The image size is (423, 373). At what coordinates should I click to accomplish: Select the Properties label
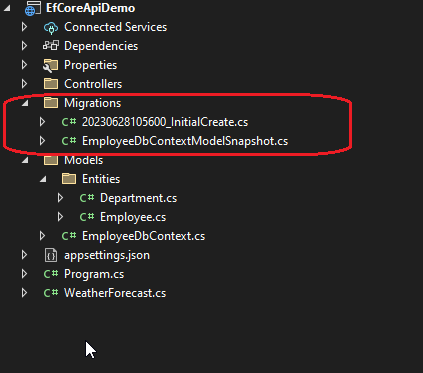pyautogui.click(x=90, y=65)
